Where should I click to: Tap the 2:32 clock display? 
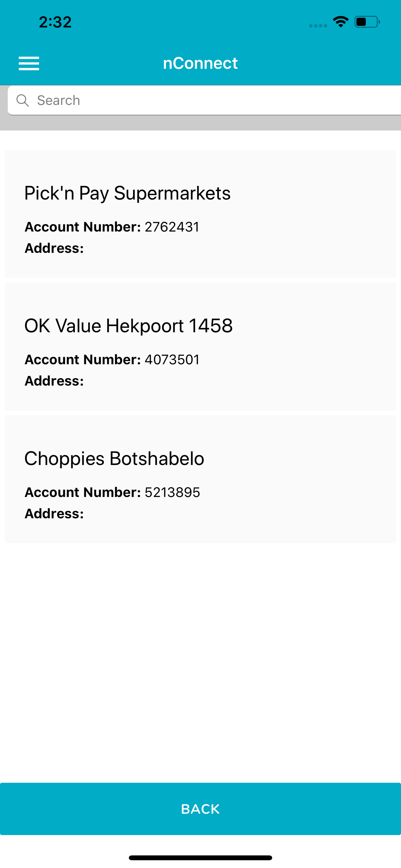55,22
